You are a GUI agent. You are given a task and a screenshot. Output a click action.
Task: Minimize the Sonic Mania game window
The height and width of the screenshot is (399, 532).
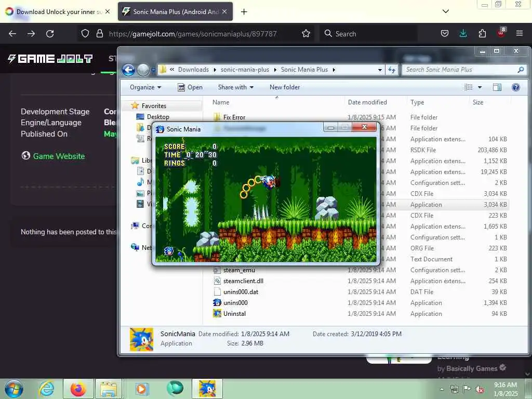pyautogui.click(x=331, y=127)
